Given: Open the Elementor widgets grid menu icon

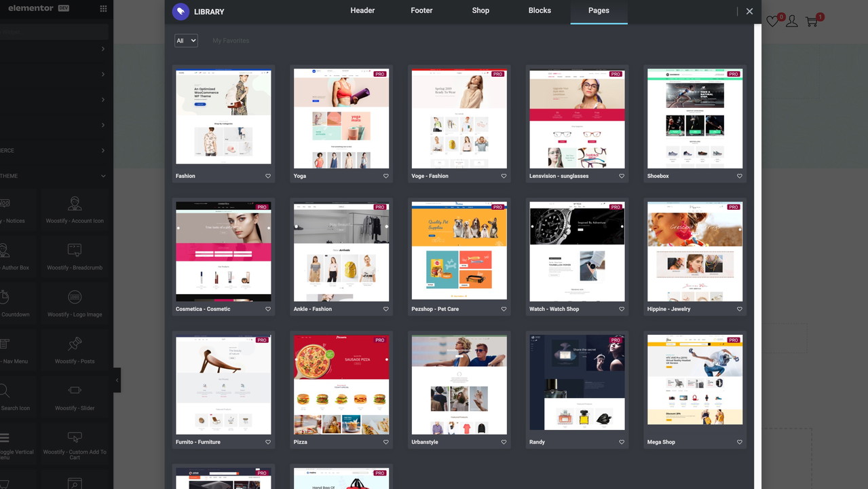Looking at the screenshot, I should pos(103,9).
